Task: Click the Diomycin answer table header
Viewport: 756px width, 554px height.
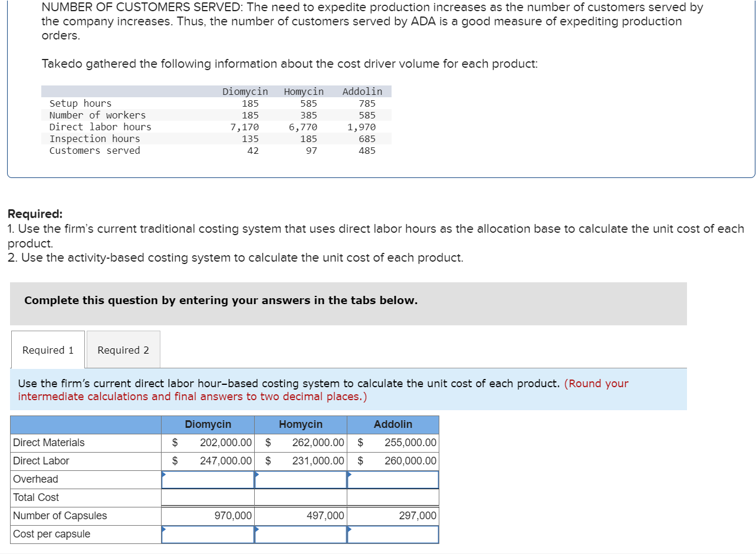Action: point(208,424)
